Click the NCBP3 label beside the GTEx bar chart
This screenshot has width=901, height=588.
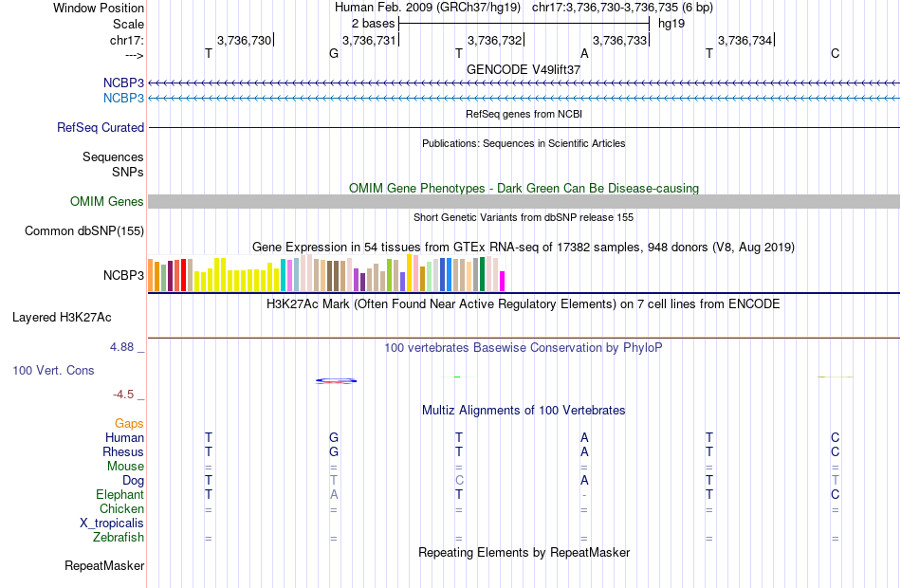tap(123, 275)
